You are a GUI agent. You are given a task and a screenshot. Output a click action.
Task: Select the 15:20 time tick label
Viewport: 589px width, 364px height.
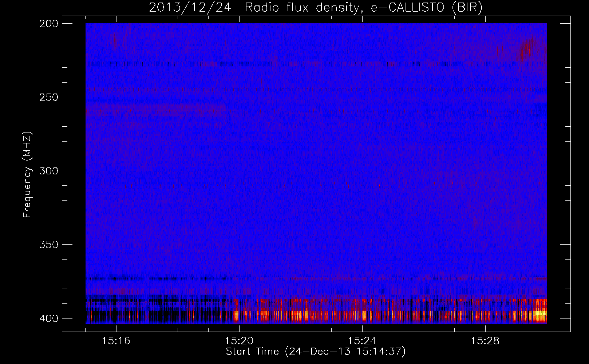(x=239, y=341)
